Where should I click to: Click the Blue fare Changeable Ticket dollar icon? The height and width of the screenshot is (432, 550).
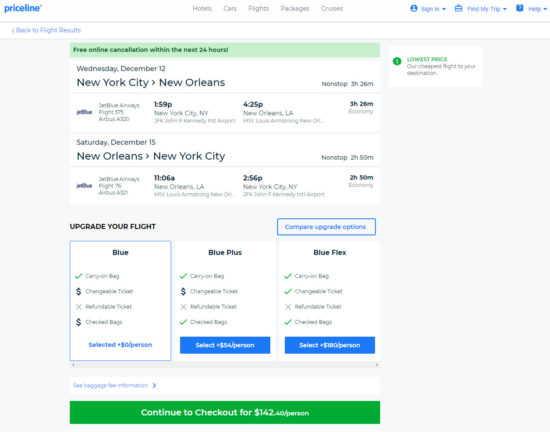click(x=79, y=291)
